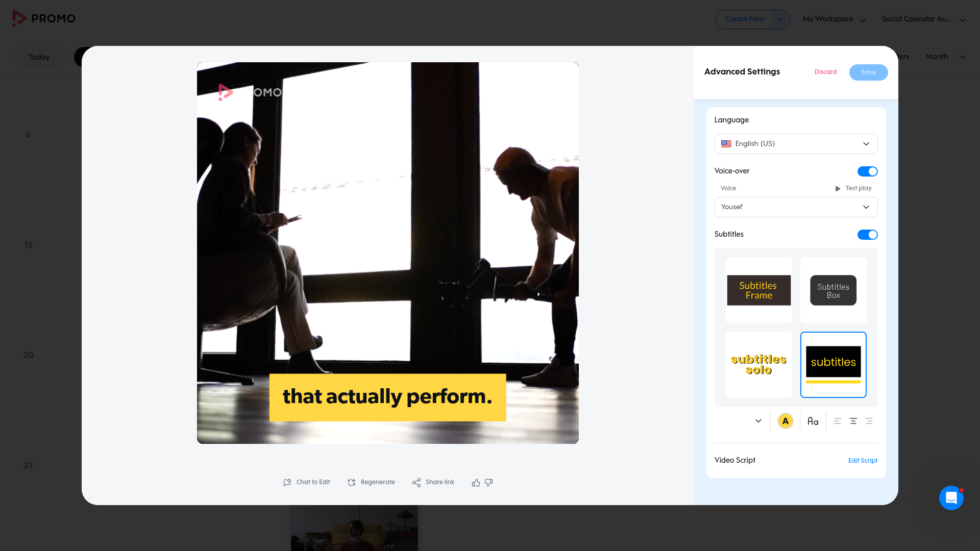Screen dimensions: 980x551
Task: Align subtitles to the left
Action: point(838,421)
